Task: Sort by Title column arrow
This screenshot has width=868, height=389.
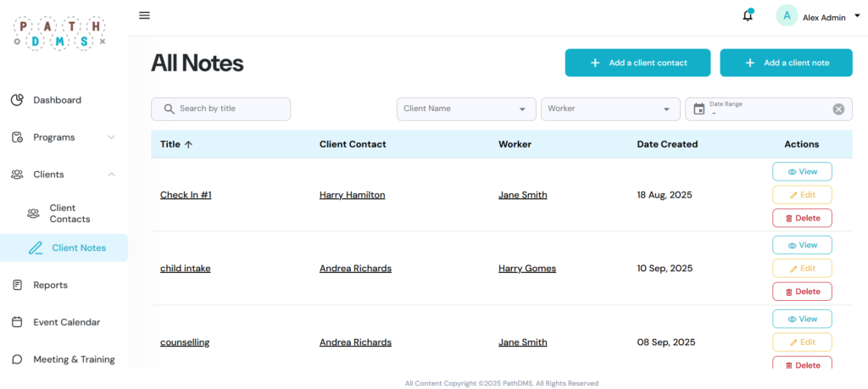Action: coord(188,144)
